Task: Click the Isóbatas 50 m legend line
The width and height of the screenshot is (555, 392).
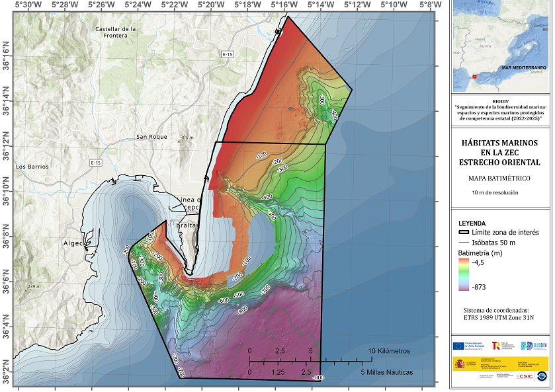Action: (x=464, y=243)
